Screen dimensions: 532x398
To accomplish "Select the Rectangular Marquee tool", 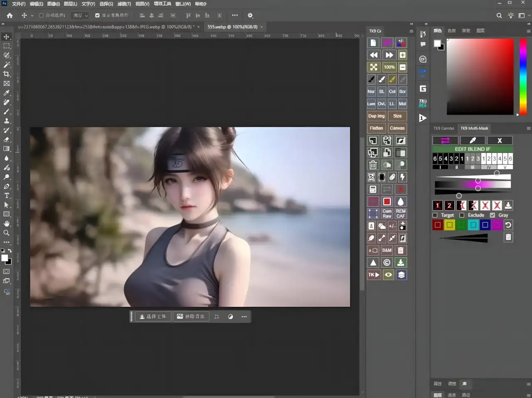I will coord(7,46).
